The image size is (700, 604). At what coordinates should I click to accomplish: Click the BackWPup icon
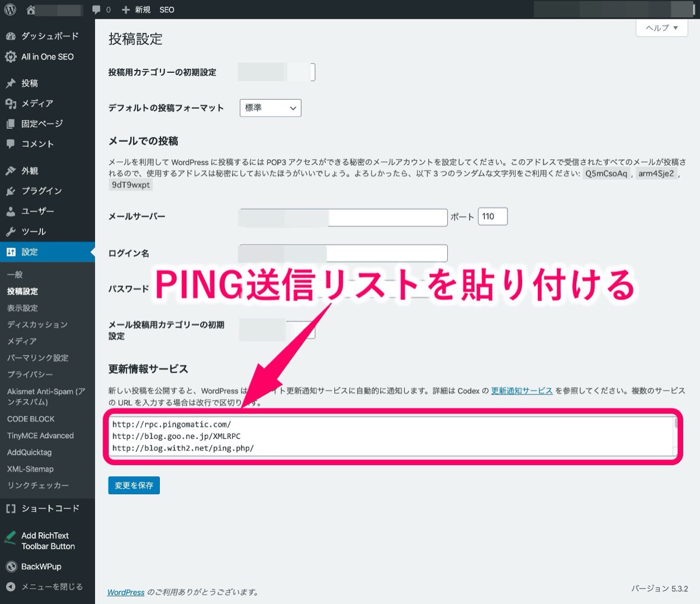point(10,567)
